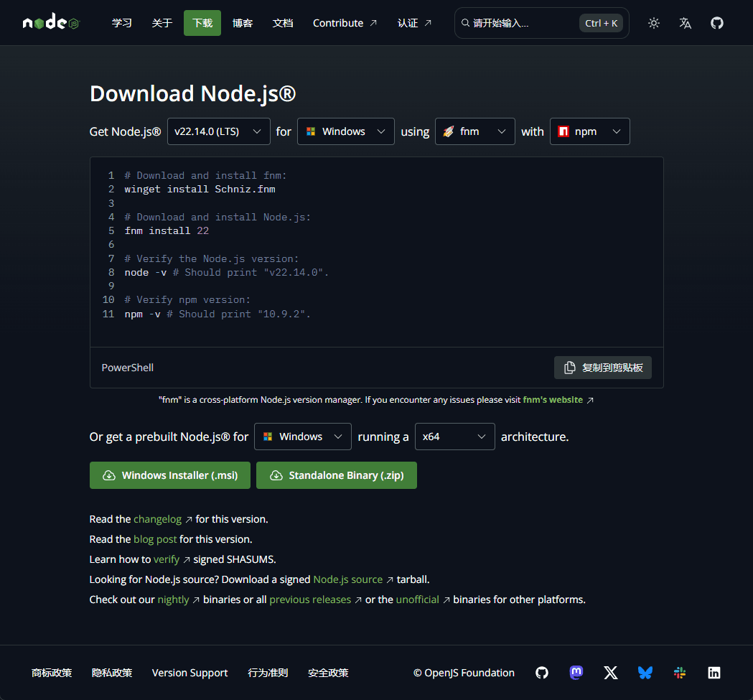Open the previous releases link
The height and width of the screenshot is (700, 753).
click(310, 599)
